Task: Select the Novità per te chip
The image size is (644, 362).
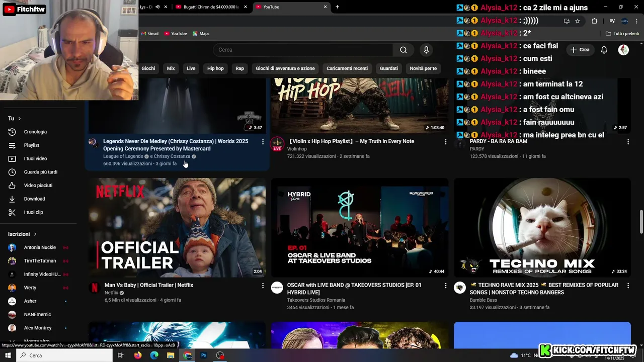Action: coord(423,68)
